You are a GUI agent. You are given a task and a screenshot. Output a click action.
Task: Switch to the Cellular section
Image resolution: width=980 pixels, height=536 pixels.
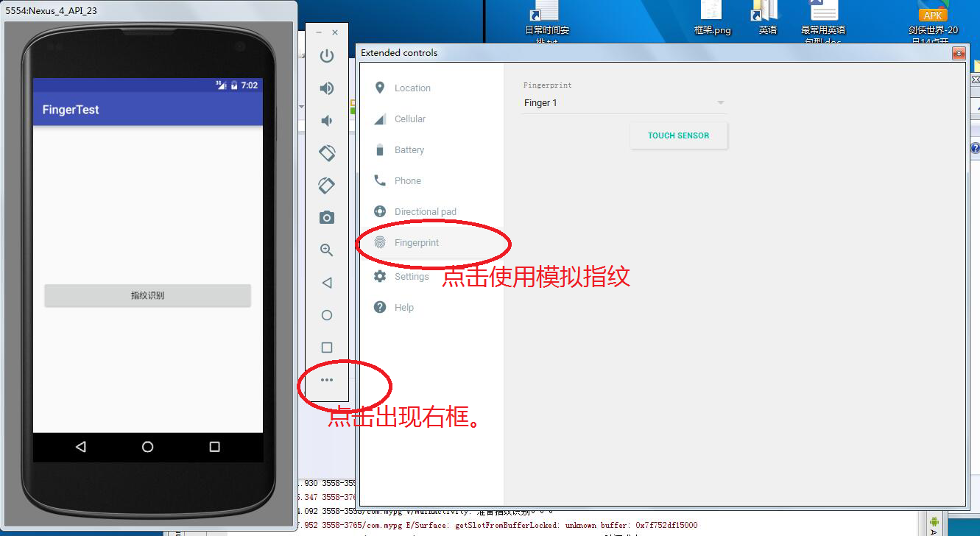pos(409,119)
